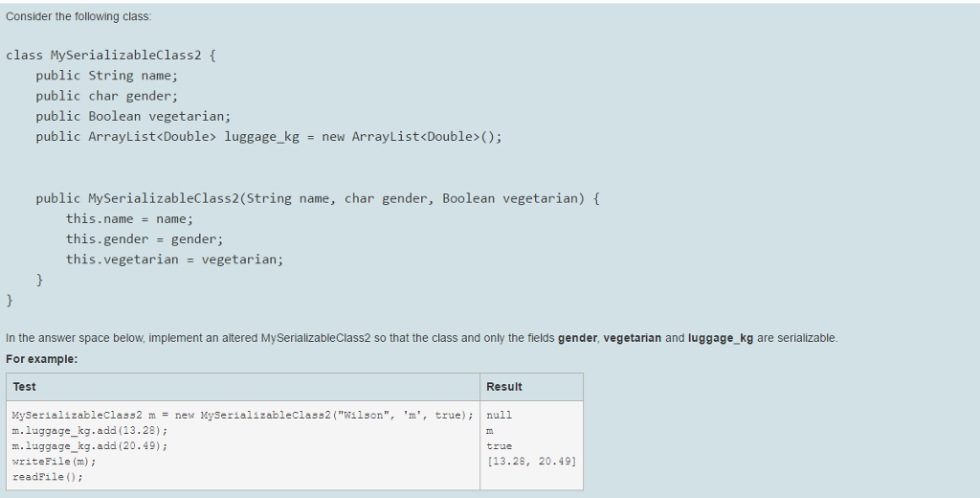Click the 'Test' column header
The image size is (980, 498).
(x=25, y=387)
